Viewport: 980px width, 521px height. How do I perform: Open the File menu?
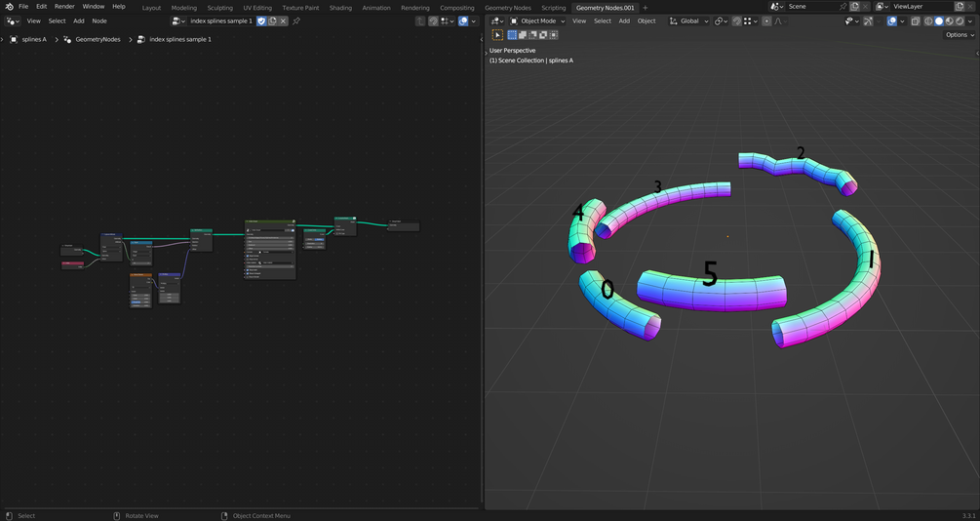tap(23, 6)
